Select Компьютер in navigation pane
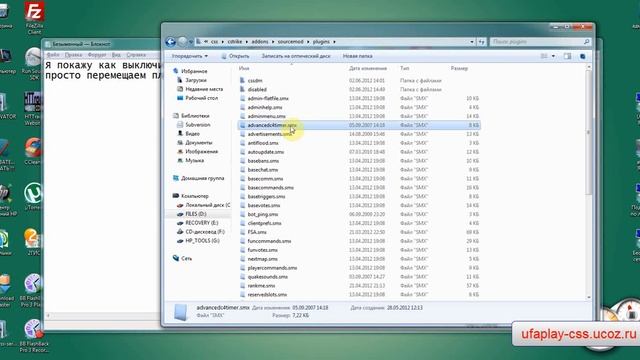The height and width of the screenshot is (360, 640). click(x=194, y=196)
